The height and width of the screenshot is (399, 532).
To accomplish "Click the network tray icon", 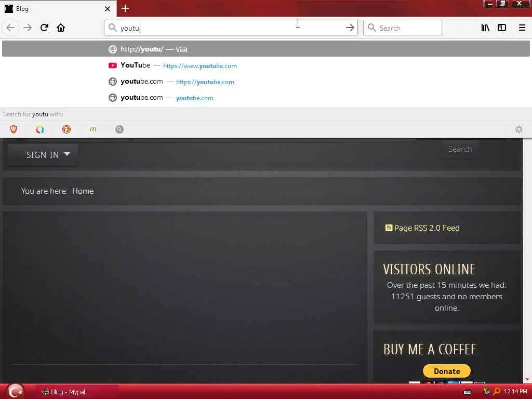I will pyautogui.click(x=486, y=391).
